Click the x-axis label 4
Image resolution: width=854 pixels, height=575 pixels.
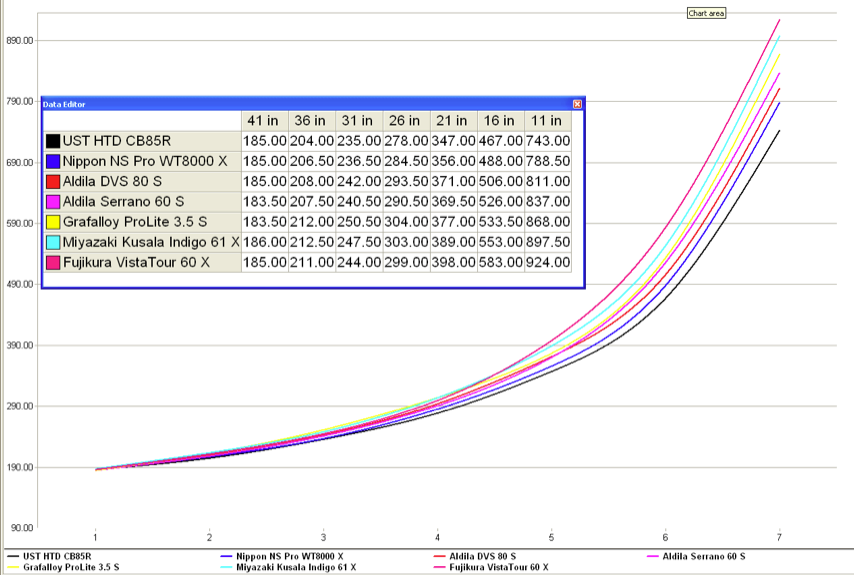point(437,537)
